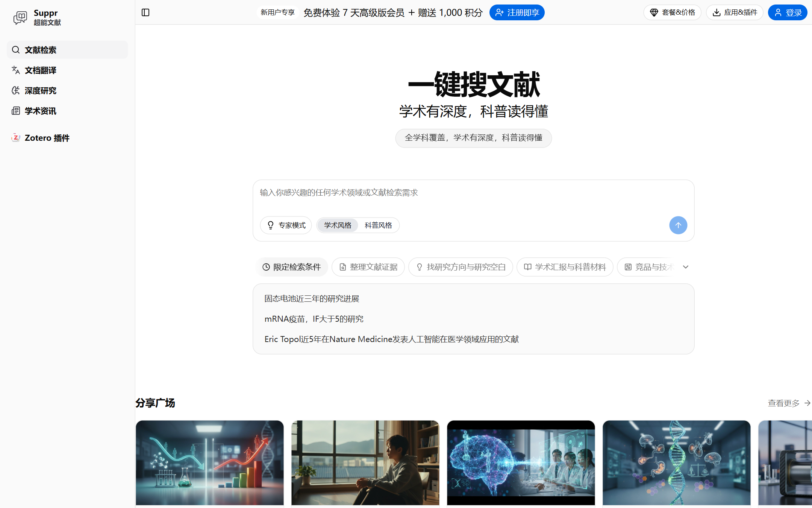Toggle 专家模式 on

tap(286, 225)
